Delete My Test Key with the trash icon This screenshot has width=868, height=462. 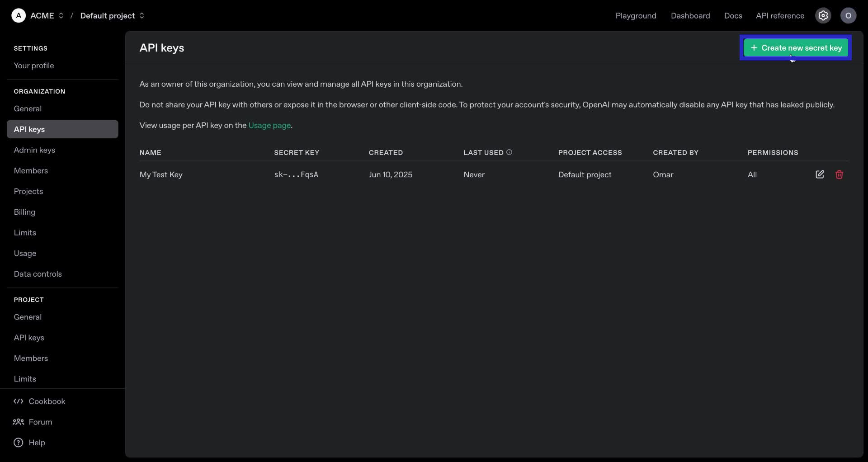[x=840, y=174]
